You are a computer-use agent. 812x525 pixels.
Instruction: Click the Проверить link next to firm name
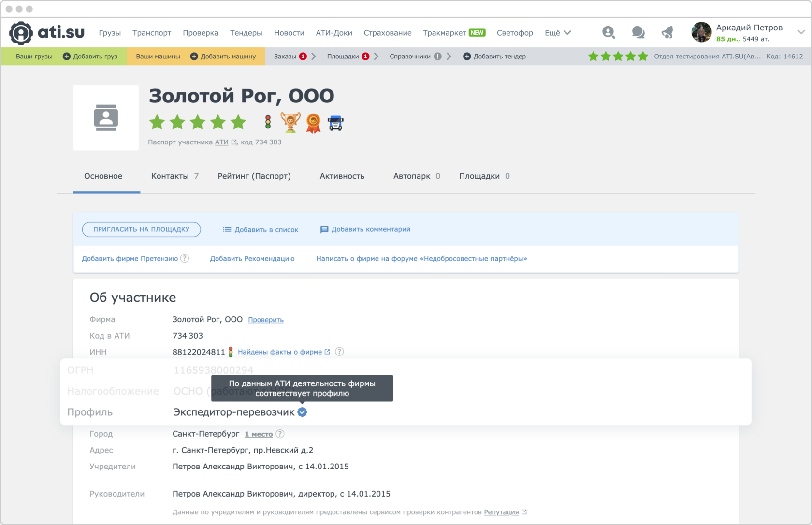pos(266,320)
